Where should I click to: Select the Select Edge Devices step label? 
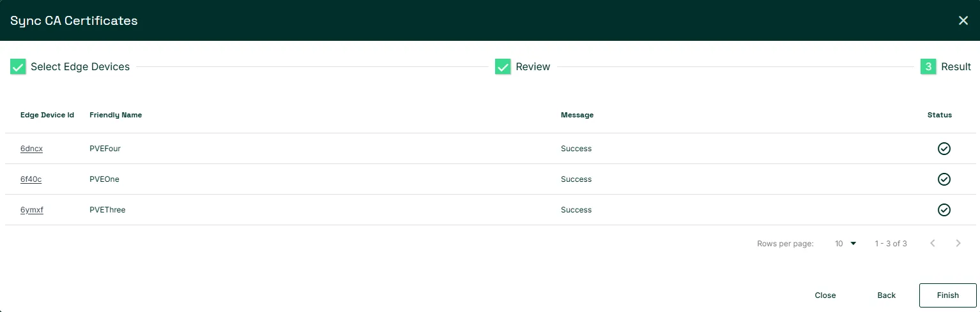coord(80,66)
